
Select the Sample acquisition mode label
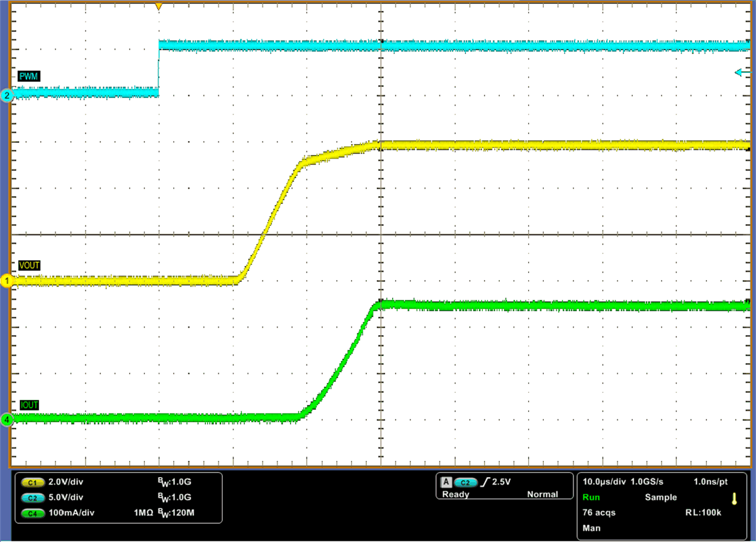click(661, 497)
